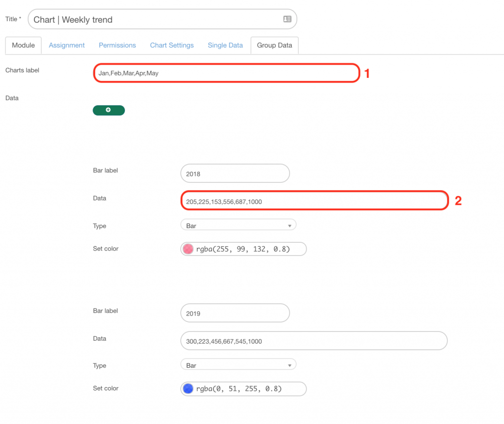
Task: Click the Title input with Chart | Weekly trend
Action: (162, 19)
